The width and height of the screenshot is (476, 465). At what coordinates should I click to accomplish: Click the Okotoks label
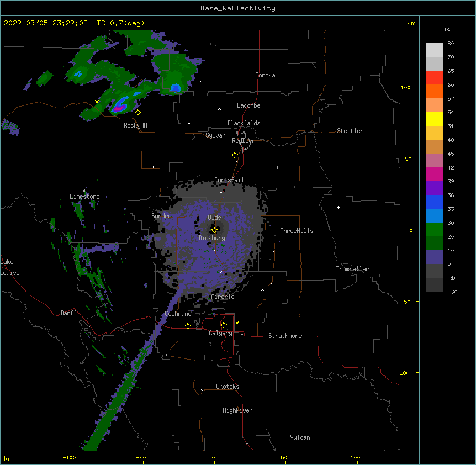(228, 387)
